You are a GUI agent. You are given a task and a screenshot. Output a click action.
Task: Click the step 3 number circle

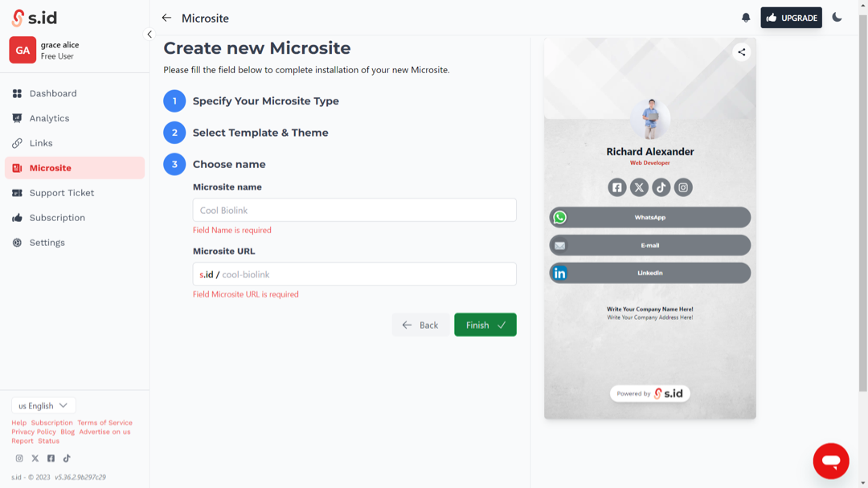[174, 164]
